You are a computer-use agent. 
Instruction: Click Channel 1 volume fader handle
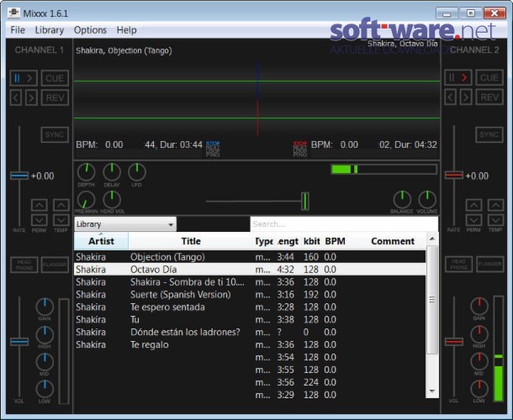pyautogui.click(x=19, y=342)
